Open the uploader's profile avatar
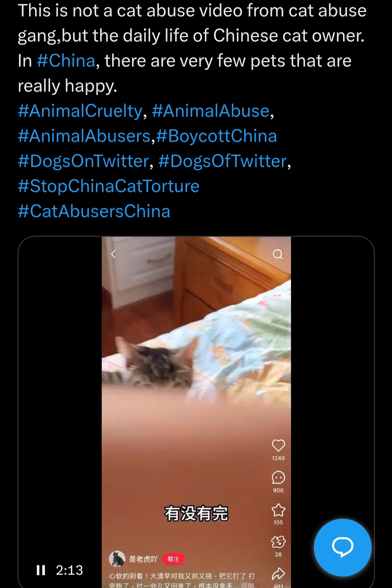392x588 pixels. [117, 559]
